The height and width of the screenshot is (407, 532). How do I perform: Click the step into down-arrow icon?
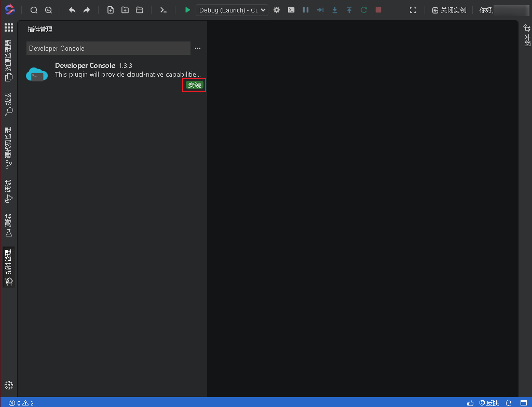click(335, 10)
